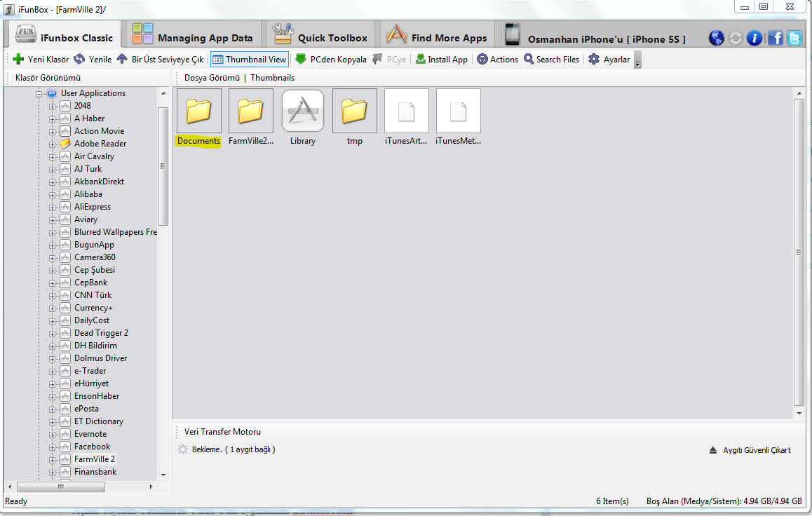Click the ePosta app icon
Image resolution: width=812 pixels, height=516 pixels.
pos(65,409)
